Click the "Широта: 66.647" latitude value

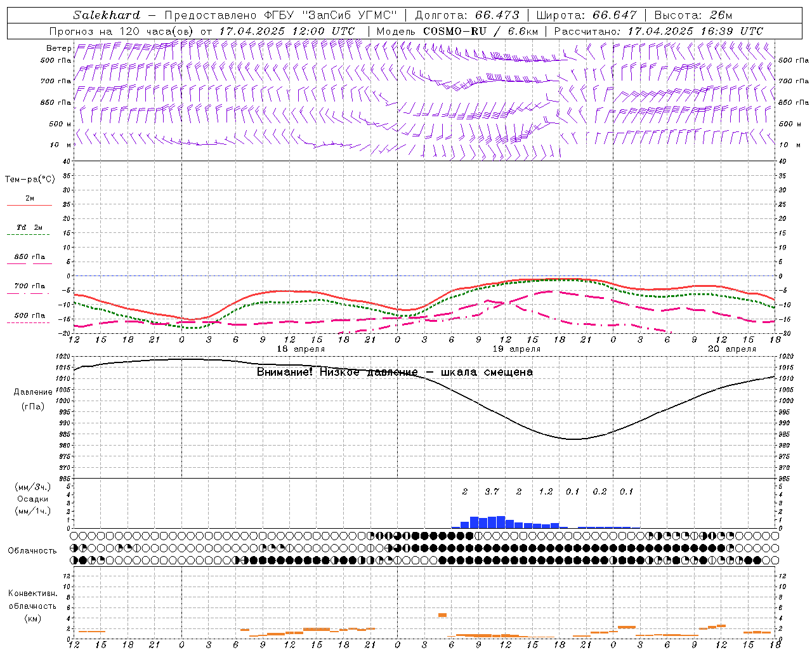tap(587, 15)
